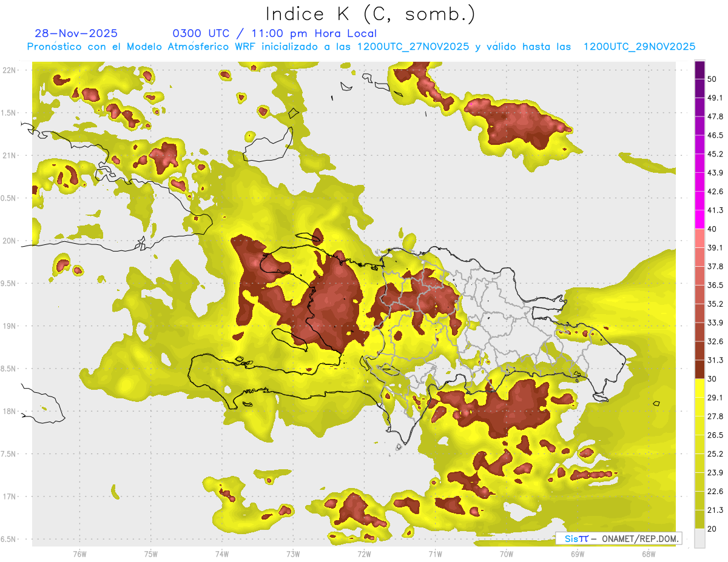Viewport: 728px width, 562px height.
Task: Click the '19N' latitude label
Action: pyautogui.click(x=9, y=326)
